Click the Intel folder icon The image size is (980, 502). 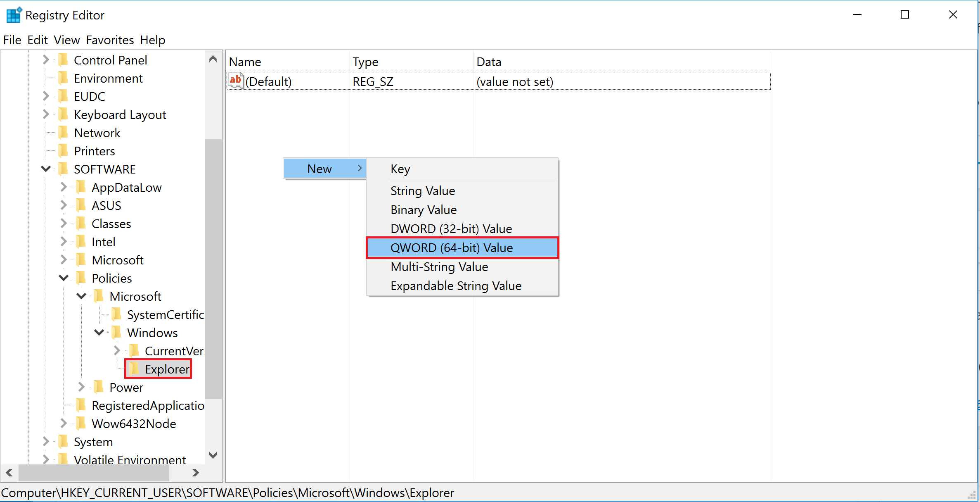[x=81, y=242]
